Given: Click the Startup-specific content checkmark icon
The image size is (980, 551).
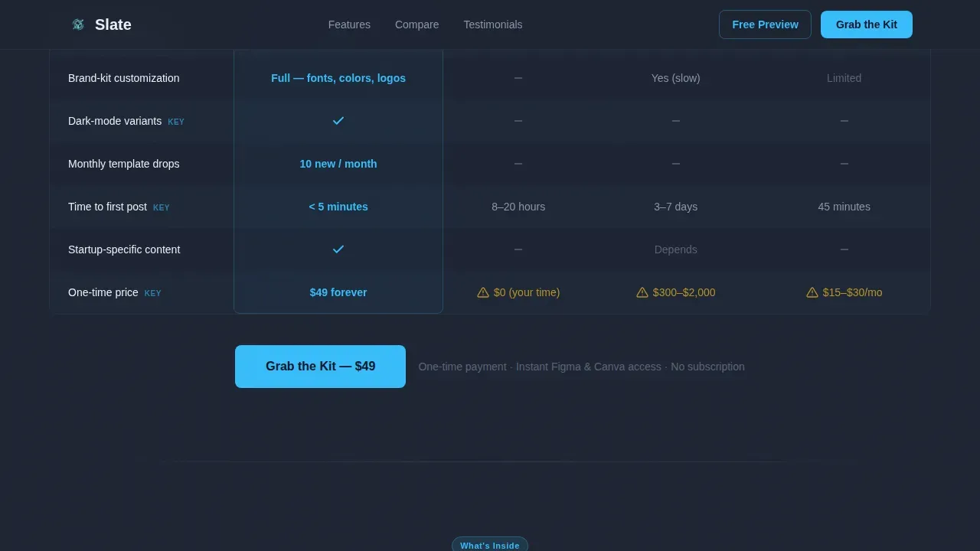Looking at the screenshot, I should [338, 249].
